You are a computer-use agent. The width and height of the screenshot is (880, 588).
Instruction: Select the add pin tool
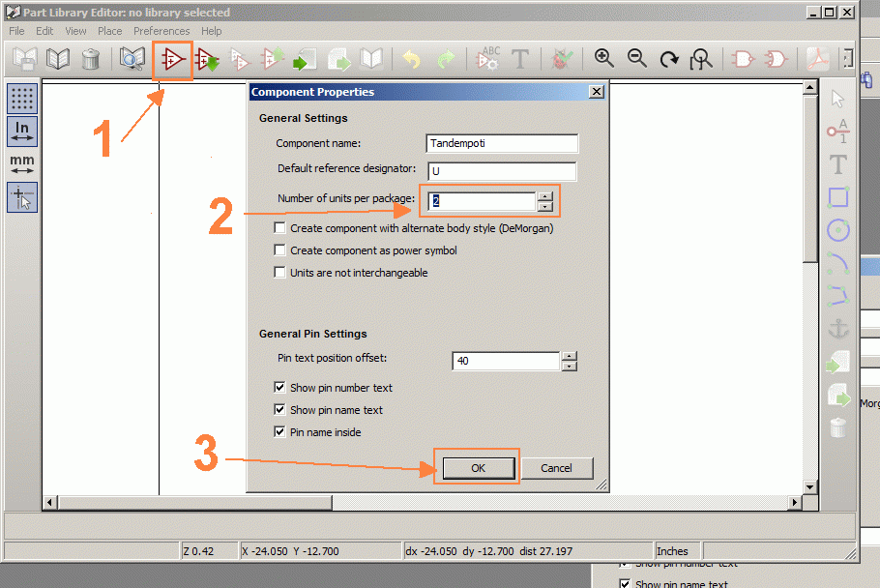tap(838, 131)
